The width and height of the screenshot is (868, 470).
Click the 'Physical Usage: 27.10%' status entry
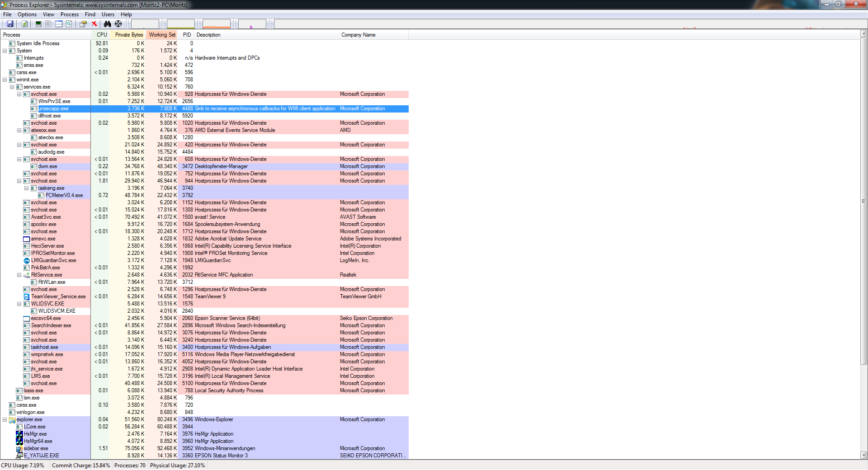coord(177,465)
